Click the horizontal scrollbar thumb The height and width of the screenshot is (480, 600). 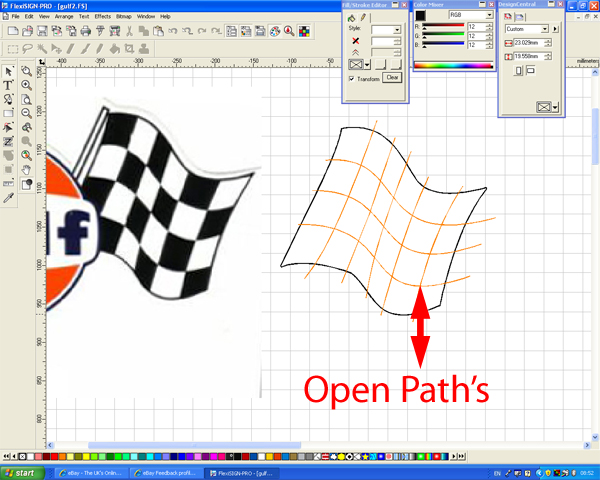click(194, 445)
